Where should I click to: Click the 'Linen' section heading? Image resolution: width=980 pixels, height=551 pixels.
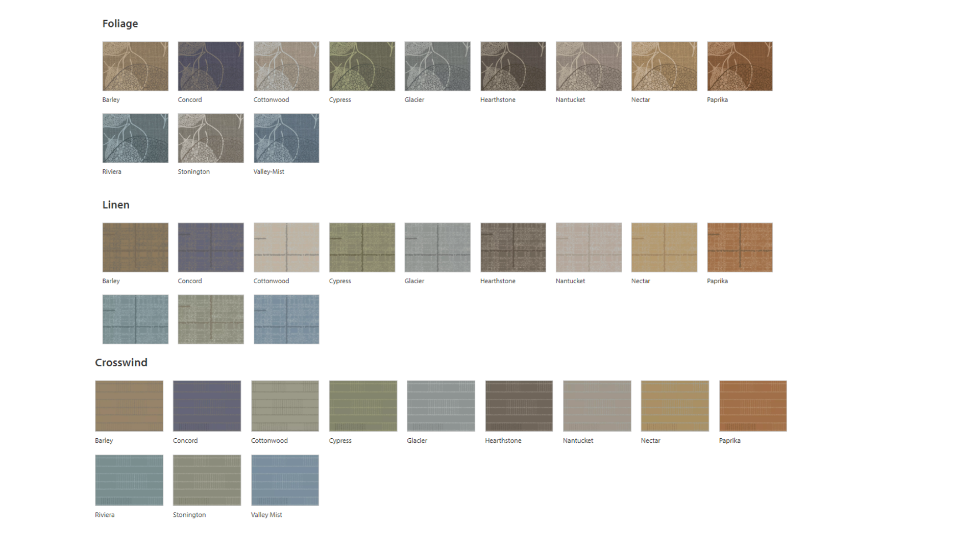tap(116, 205)
